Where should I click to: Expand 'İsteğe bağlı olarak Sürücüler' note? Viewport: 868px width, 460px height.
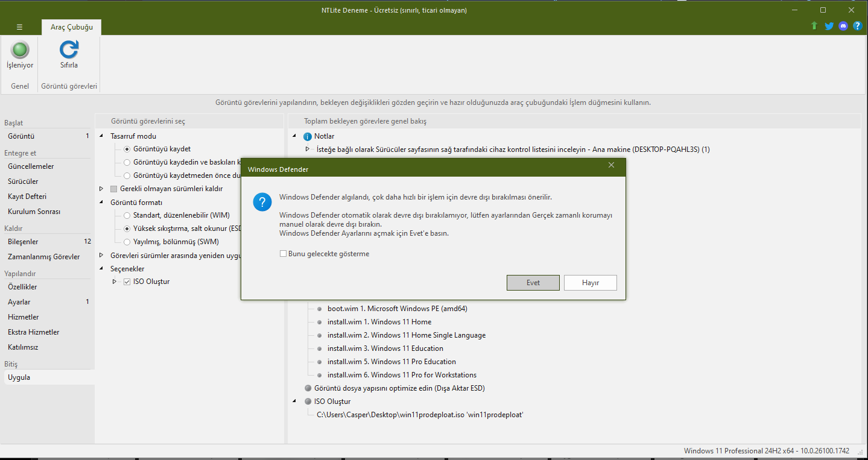pos(308,149)
